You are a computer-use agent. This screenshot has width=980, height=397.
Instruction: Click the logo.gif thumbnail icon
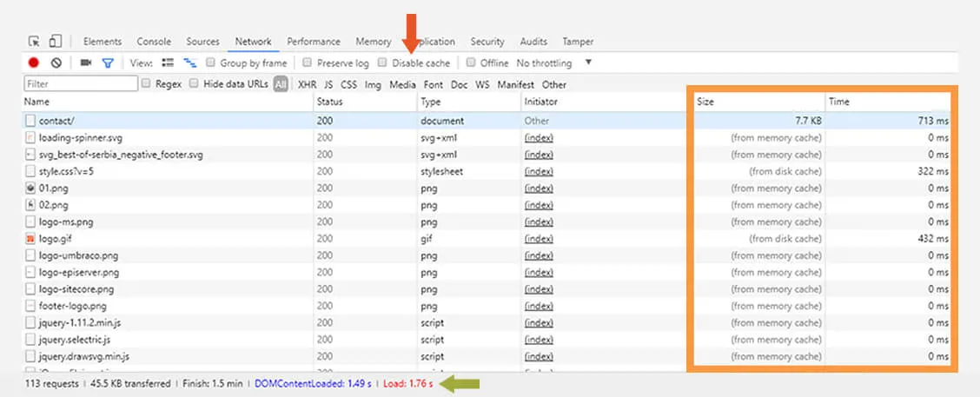[30, 239]
